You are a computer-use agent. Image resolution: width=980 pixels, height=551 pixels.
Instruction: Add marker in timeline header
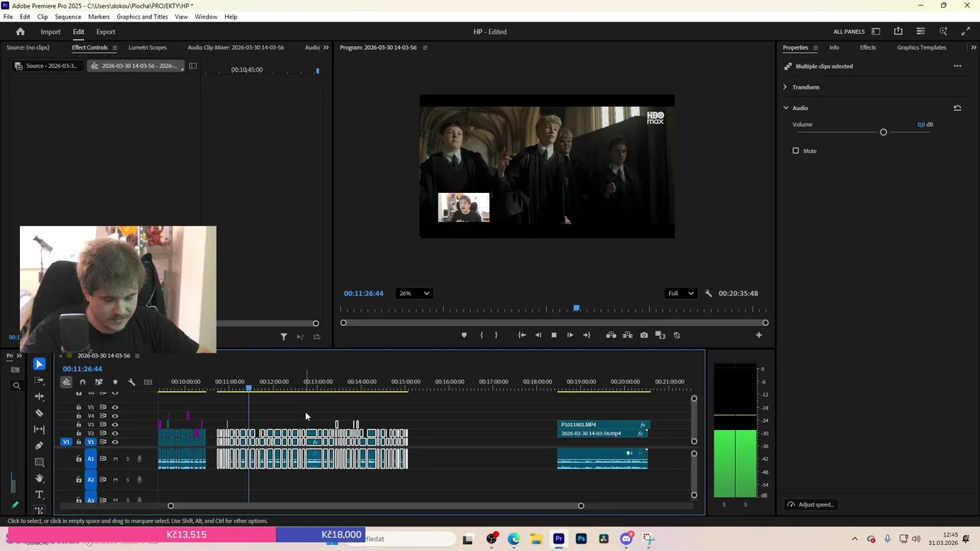(x=115, y=382)
